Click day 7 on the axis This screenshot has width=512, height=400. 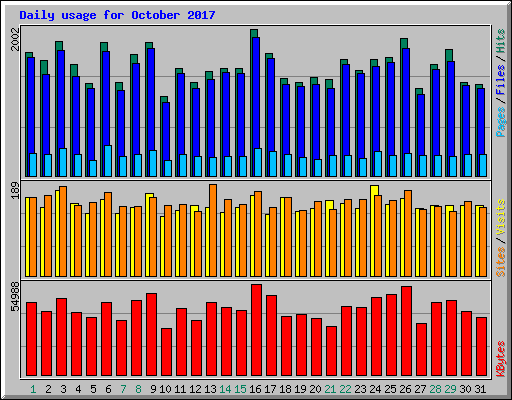[x=123, y=389]
